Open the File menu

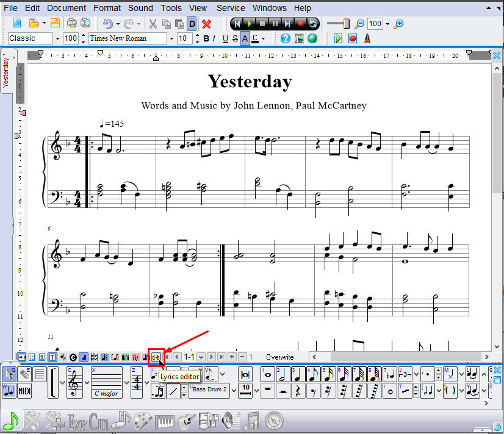[x=10, y=8]
